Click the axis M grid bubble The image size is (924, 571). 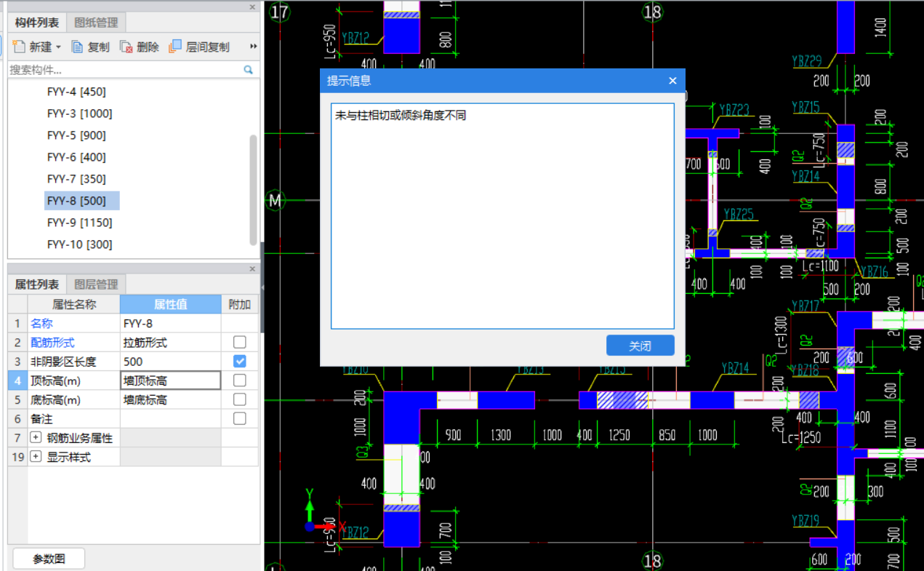(x=276, y=199)
